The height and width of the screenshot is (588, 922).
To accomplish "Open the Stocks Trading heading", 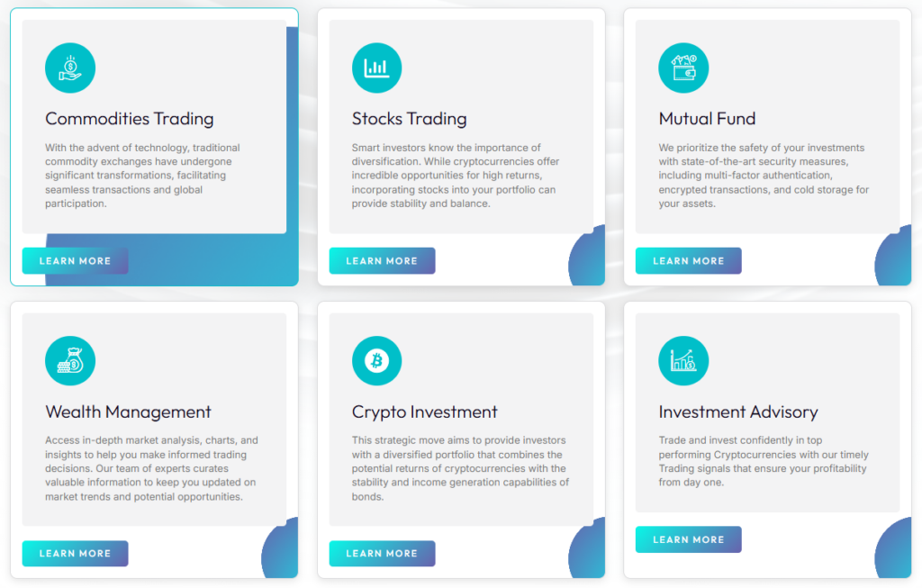I will click(409, 119).
